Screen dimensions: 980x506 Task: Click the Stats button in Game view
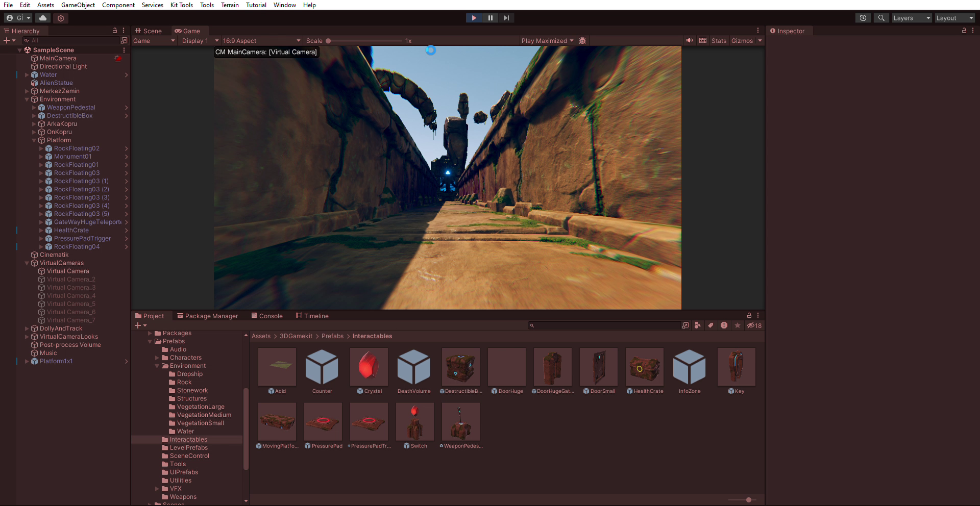click(x=719, y=41)
